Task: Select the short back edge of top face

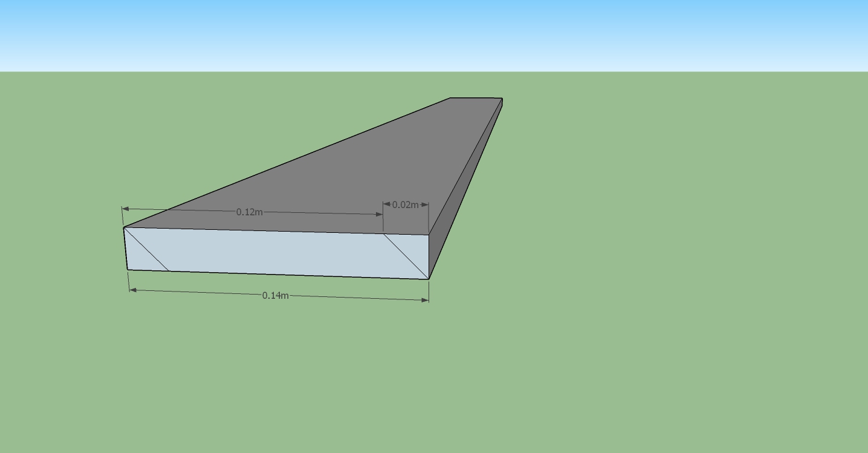Action: 476,98
